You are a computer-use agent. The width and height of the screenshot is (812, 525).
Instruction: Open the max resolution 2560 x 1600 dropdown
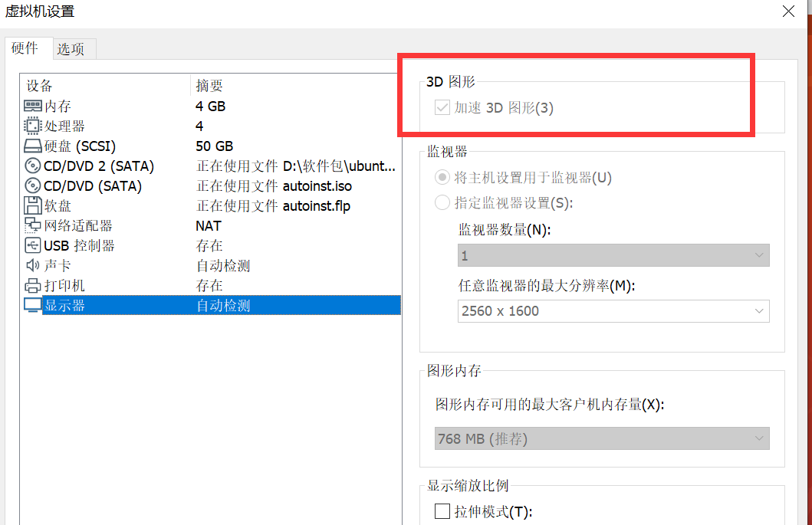click(x=613, y=311)
